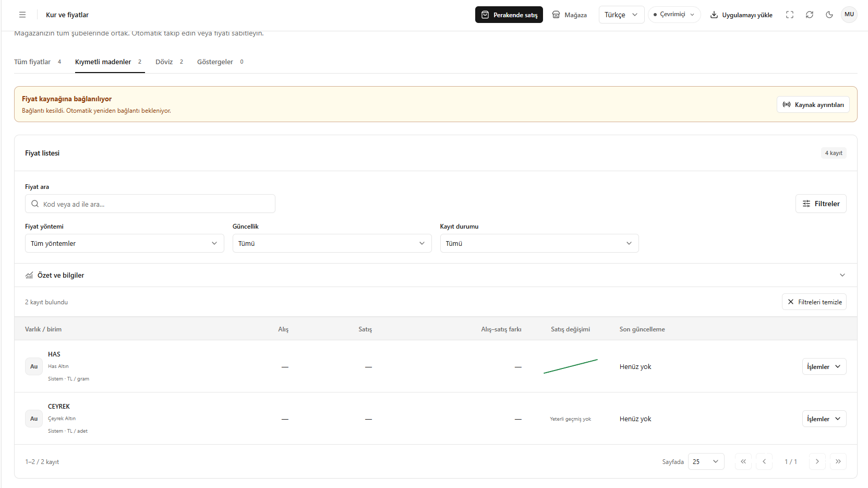Viewport: 868px width, 488px height.
Task: Click the Au badge for CEYREK
Action: click(x=34, y=419)
